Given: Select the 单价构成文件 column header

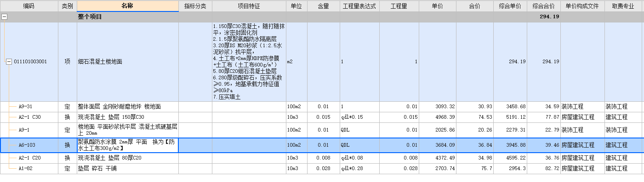Looking at the screenshot, I should pyautogui.click(x=582, y=6).
